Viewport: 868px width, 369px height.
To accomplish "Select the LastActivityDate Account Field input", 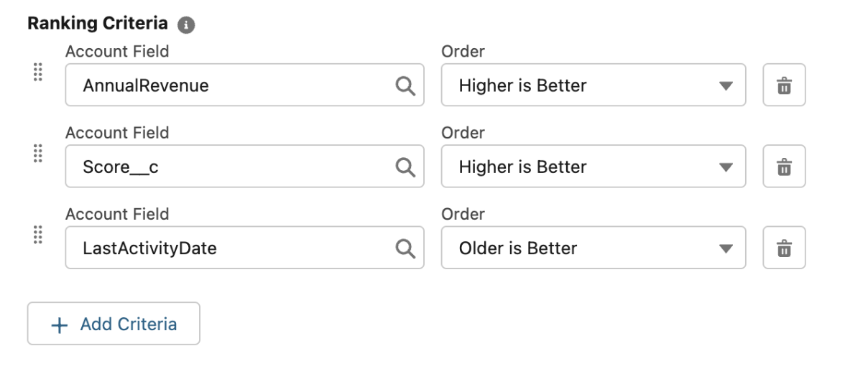I will pyautogui.click(x=230, y=248).
